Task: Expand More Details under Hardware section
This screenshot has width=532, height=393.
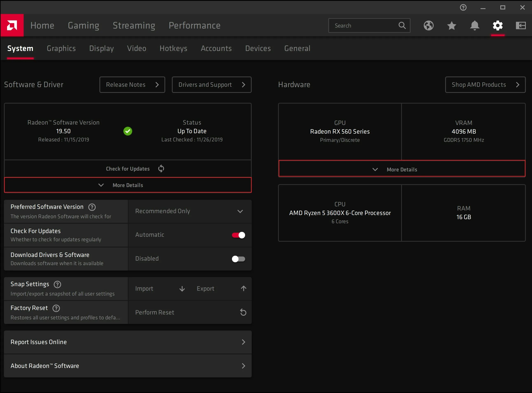Action: coord(402,169)
